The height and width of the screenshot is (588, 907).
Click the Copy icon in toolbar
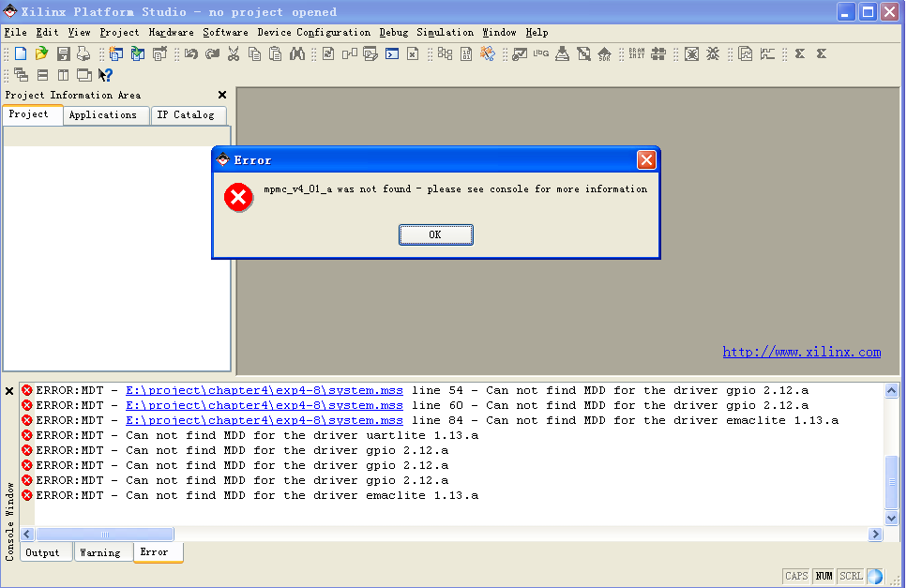(x=254, y=53)
